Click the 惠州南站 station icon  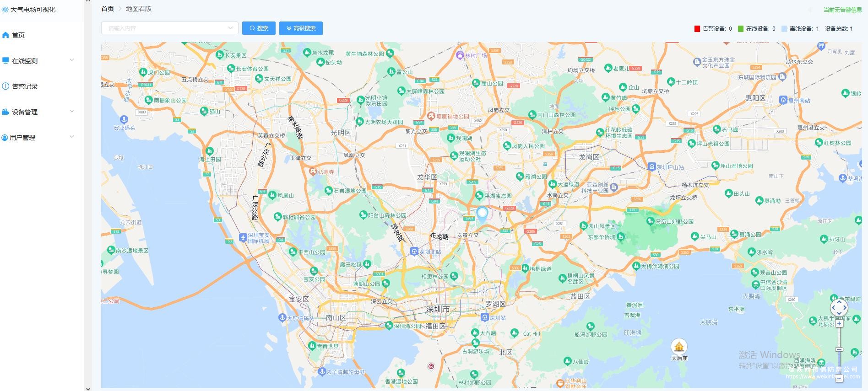783,100
